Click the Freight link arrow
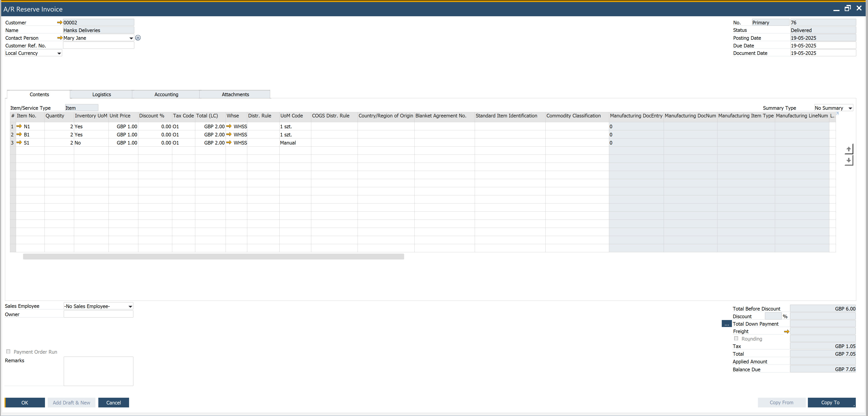 [x=787, y=331]
